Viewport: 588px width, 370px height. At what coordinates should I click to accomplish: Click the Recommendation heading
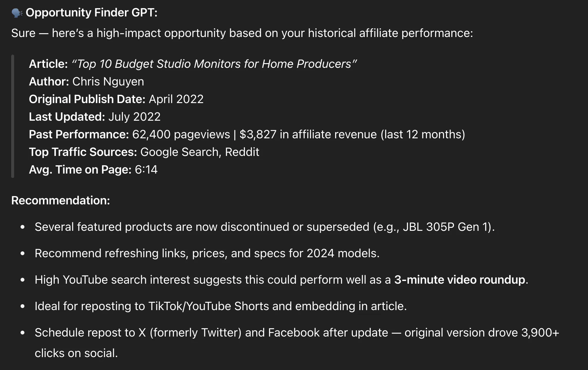61,200
